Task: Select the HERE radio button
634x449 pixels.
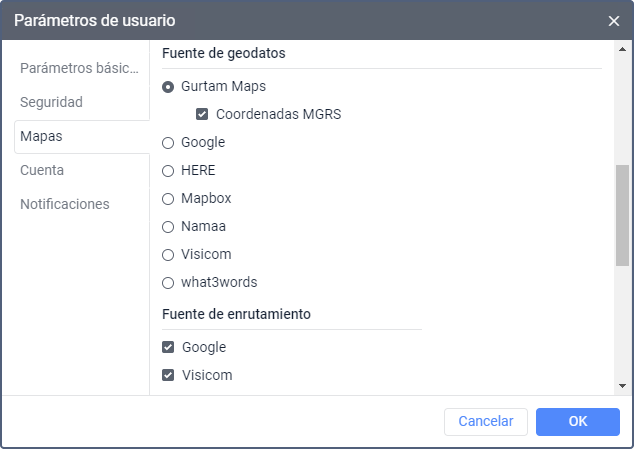Action: 168,171
